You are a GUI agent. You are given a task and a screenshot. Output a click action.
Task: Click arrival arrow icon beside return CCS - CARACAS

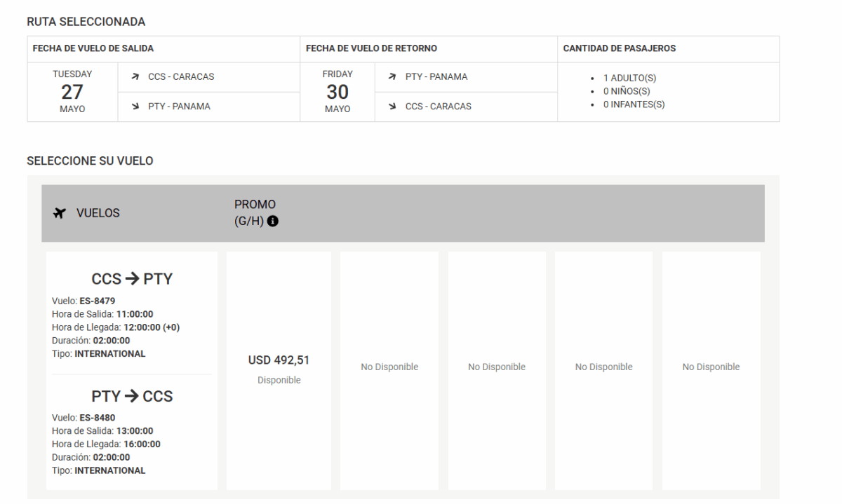coord(392,107)
